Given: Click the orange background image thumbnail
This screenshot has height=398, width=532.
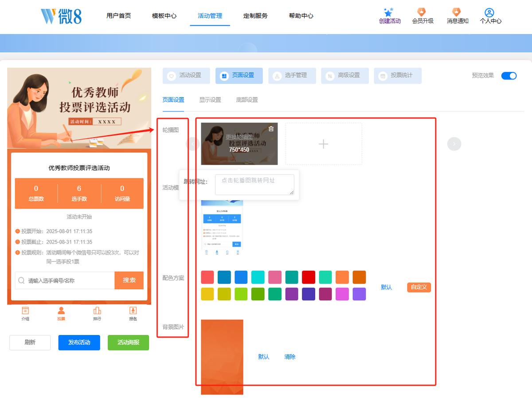Looking at the screenshot, I should tap(222, 357).
